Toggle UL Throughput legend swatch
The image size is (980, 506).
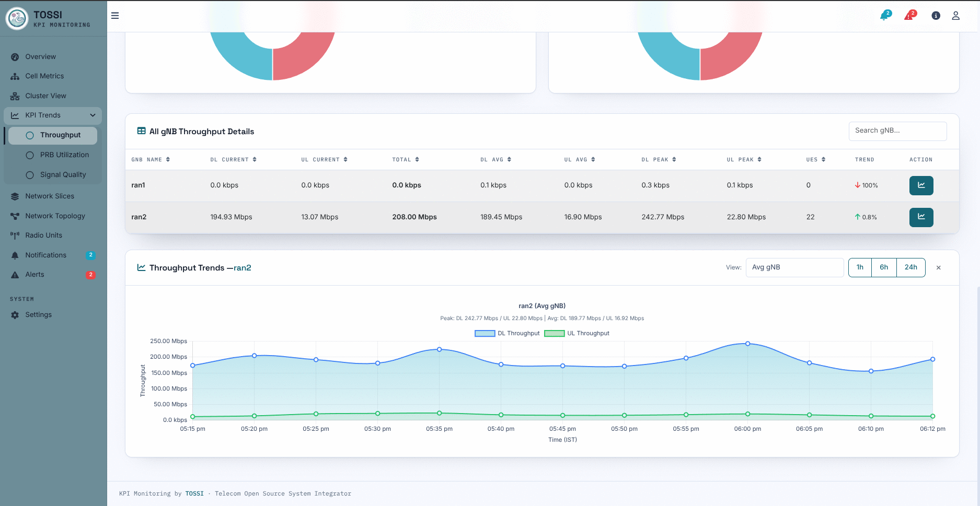tap(554, 334)
